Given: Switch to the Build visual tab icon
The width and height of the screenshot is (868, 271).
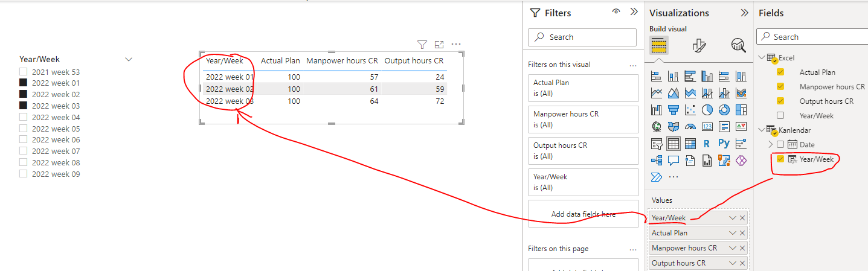Looking at the screenshot, I should [x=658, y=45].
